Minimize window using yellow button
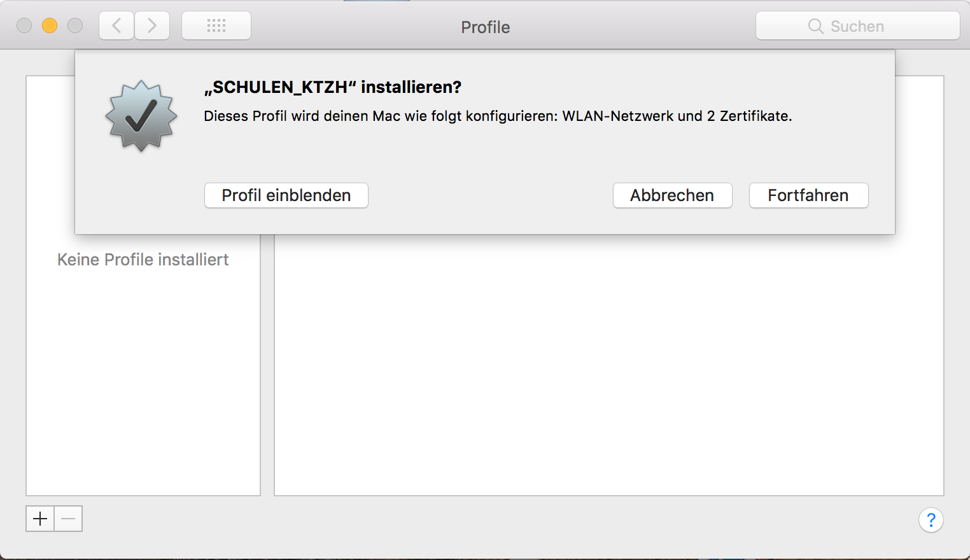 click(x=50, y=25)
